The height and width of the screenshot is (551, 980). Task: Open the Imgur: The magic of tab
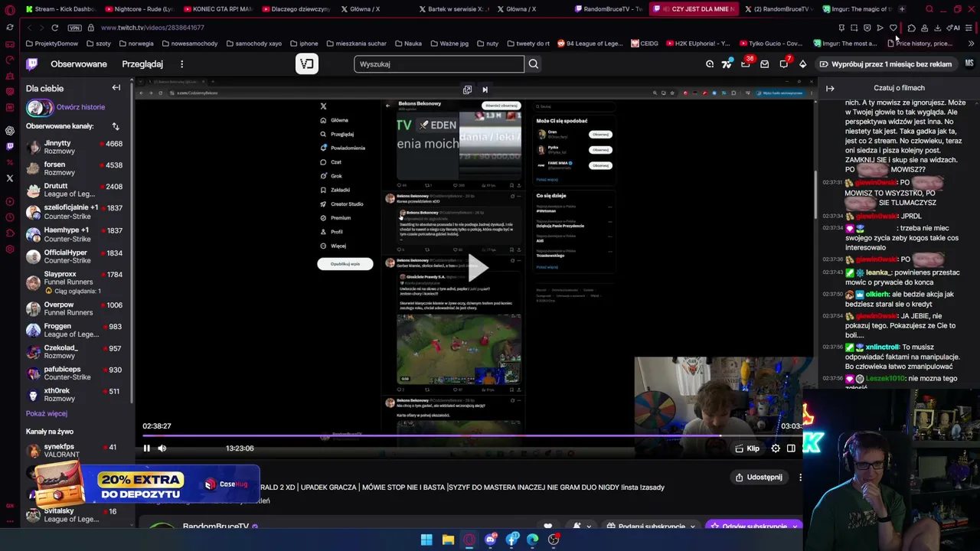click(x=857, y=9)
